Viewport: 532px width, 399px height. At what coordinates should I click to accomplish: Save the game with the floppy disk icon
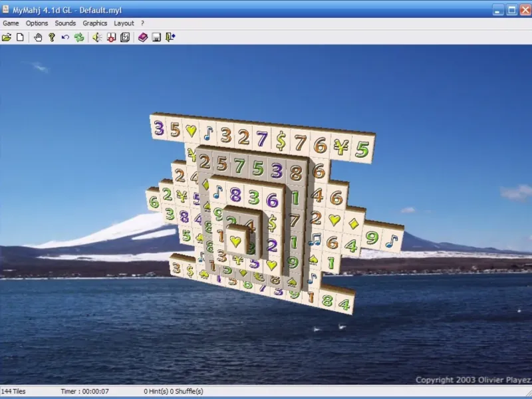(156, 37)
